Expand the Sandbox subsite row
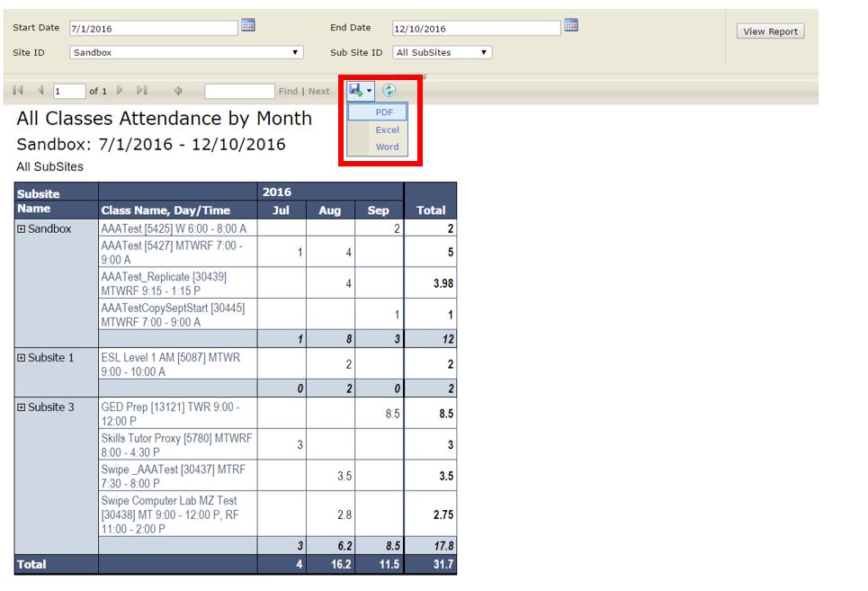 [x=22, y=229]
